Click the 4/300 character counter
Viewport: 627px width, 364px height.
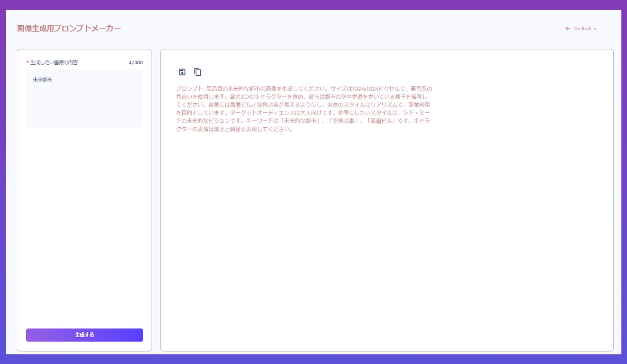(136, 63)
